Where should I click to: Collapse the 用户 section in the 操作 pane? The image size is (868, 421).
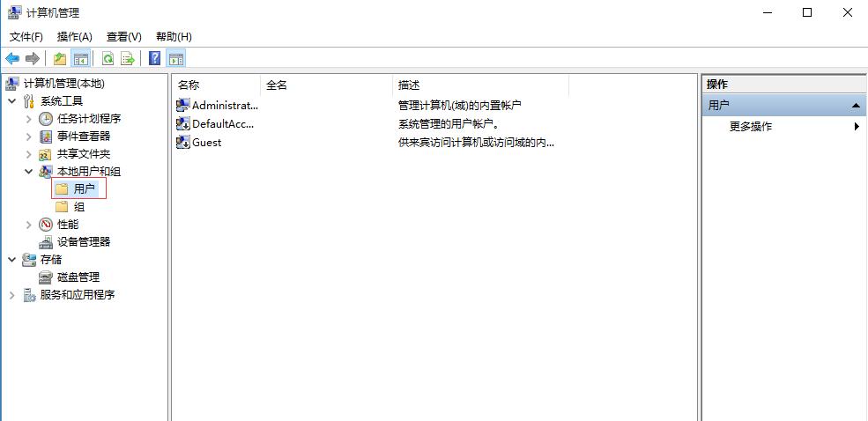click(856, 105)
